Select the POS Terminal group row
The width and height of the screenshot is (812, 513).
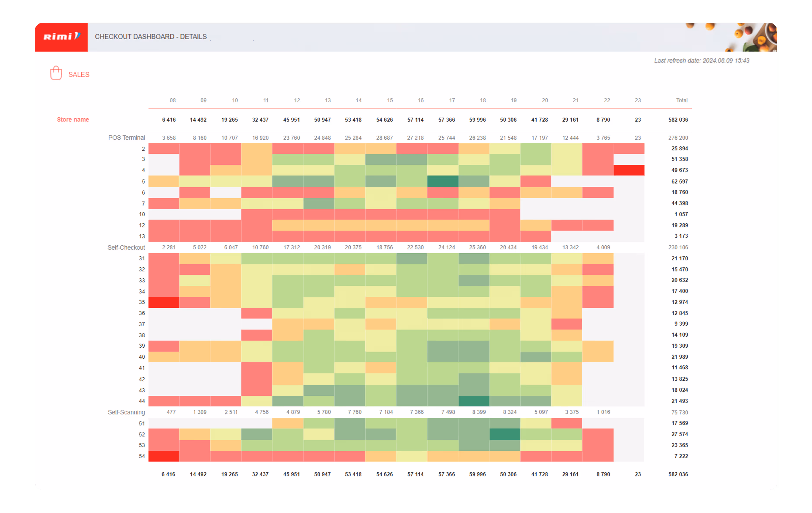[x=127, y=137]
